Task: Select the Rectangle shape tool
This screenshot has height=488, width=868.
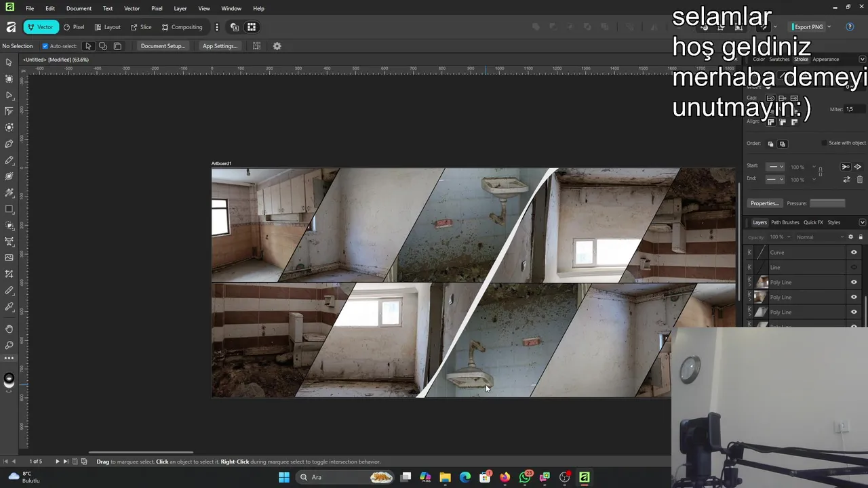Action: (x=9, y=209)
